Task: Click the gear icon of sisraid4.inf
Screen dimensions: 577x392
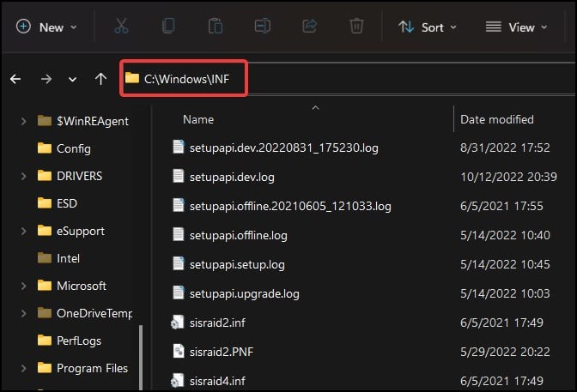Action: 178,381
